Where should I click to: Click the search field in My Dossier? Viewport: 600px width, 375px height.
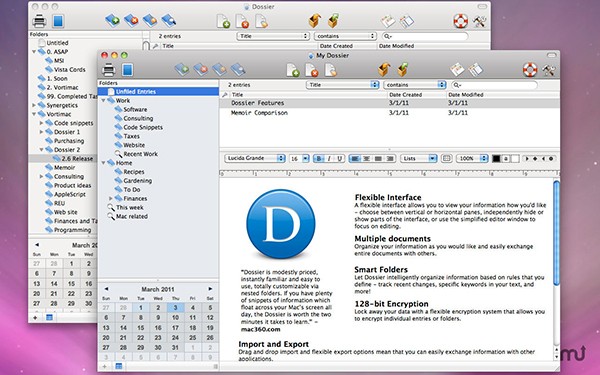pyautogui.click(x=494, y=85)
